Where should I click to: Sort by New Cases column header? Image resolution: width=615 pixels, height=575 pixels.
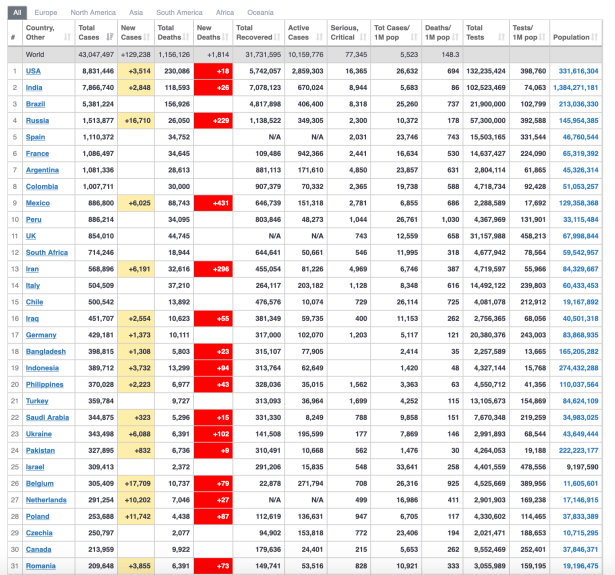[x=135, y=33]
